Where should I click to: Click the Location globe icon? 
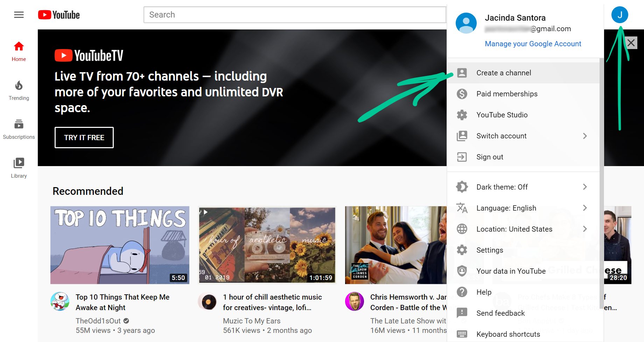(x=462, y=229)
